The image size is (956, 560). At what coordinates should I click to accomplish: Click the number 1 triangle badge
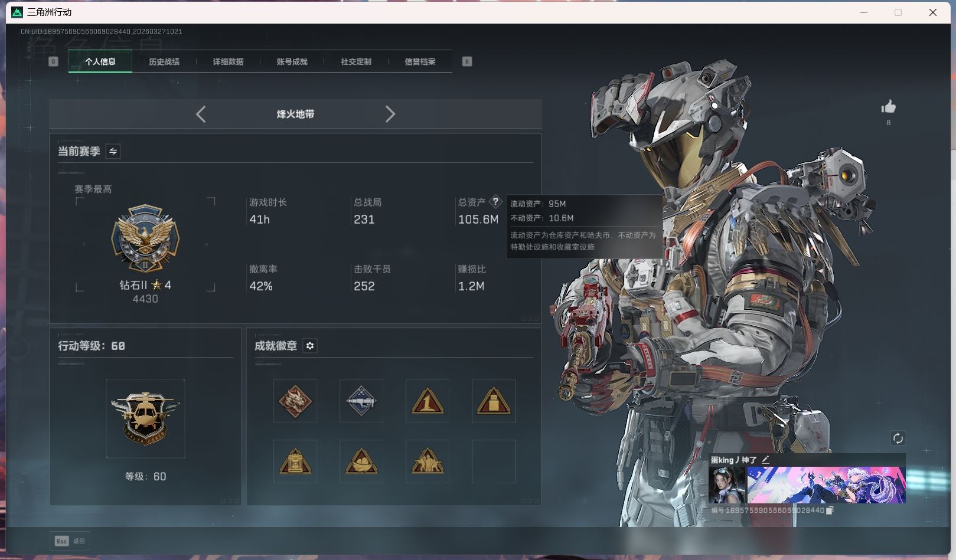click(x=428, y=401)
